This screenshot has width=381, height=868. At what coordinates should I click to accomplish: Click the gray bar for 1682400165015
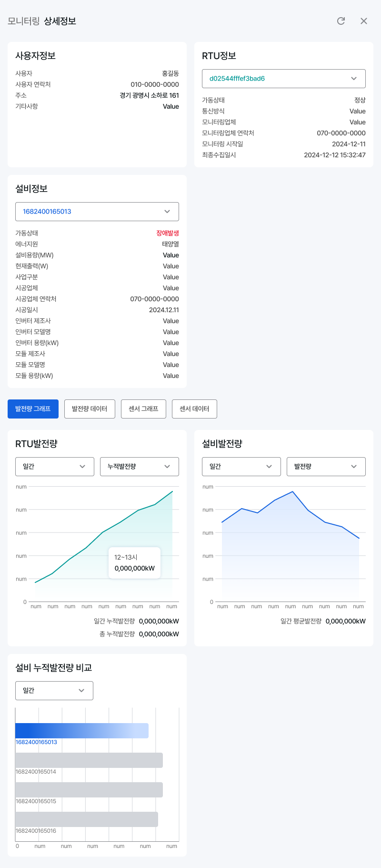coord(89,790)
